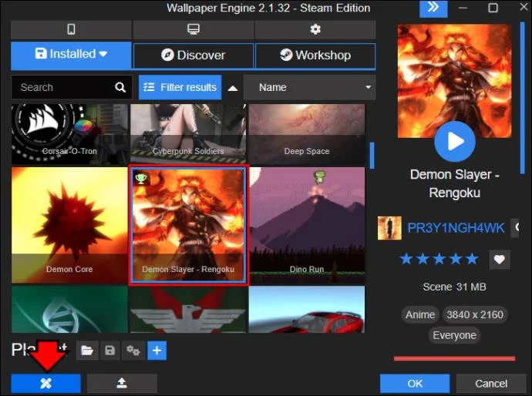532x396 pixels.
Task: Open playlist from folder icon
Action: click(87, 351)
